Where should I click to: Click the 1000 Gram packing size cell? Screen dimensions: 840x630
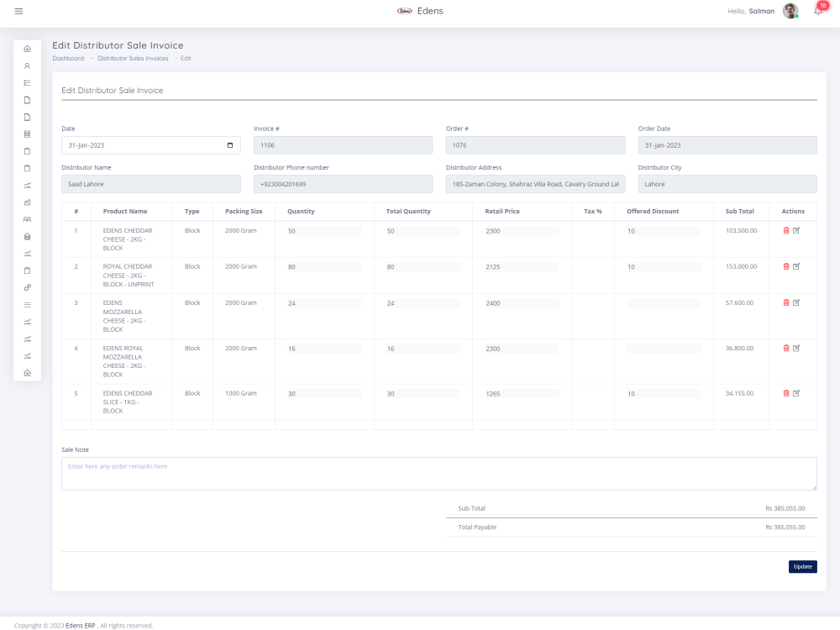coord(240,393)
